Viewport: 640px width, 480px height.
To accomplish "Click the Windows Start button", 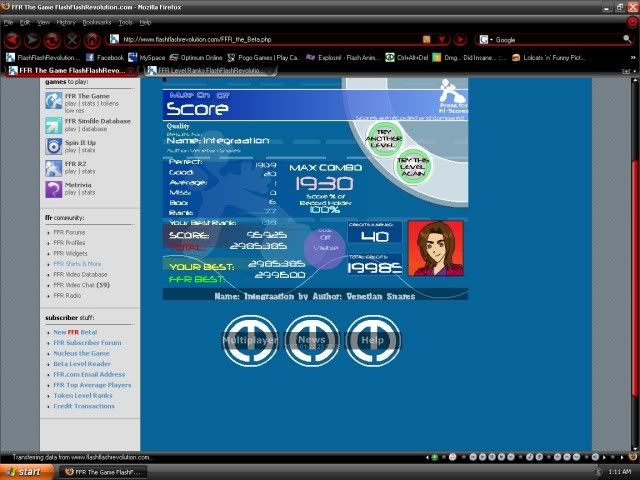I will [x=24, y=471].
